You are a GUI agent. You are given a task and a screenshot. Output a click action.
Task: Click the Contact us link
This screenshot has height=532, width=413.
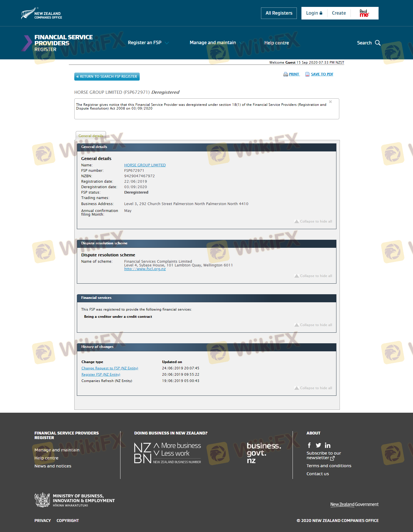click(x=317, y=474)
